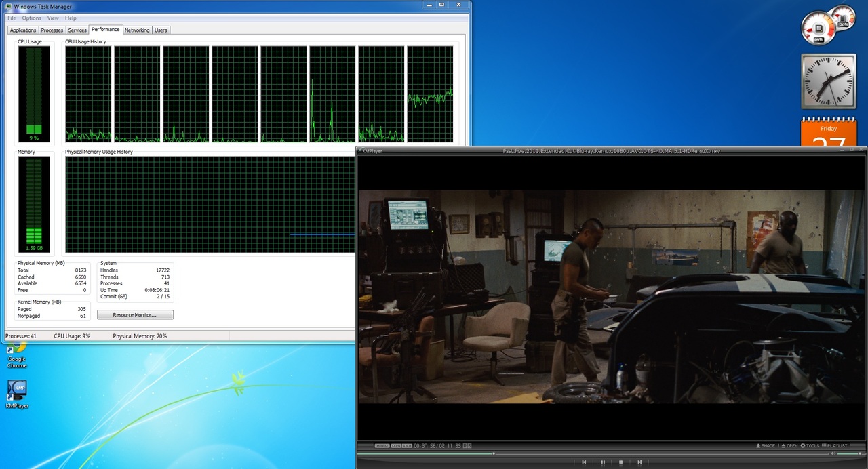Switch to the Users tab

point(161,30)
